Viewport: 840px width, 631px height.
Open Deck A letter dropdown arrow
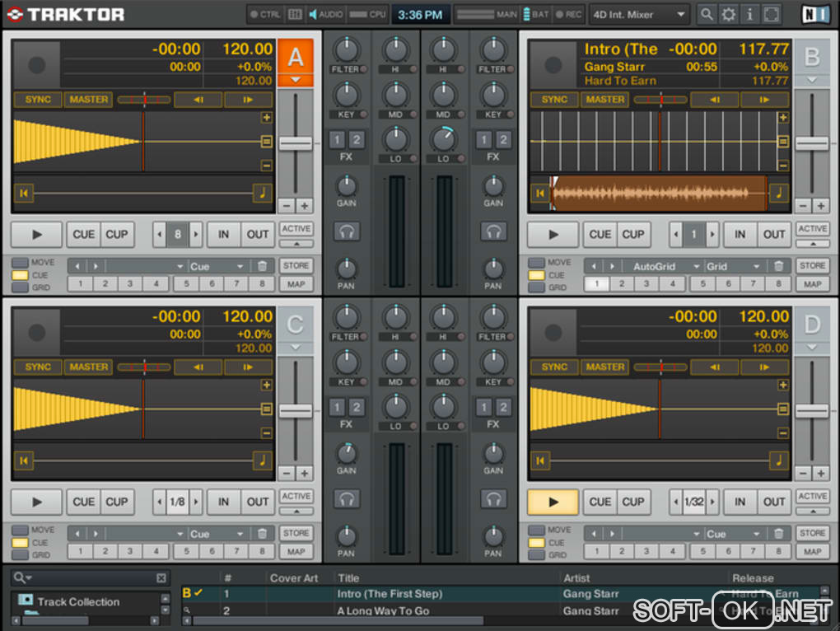coord(295,80)
